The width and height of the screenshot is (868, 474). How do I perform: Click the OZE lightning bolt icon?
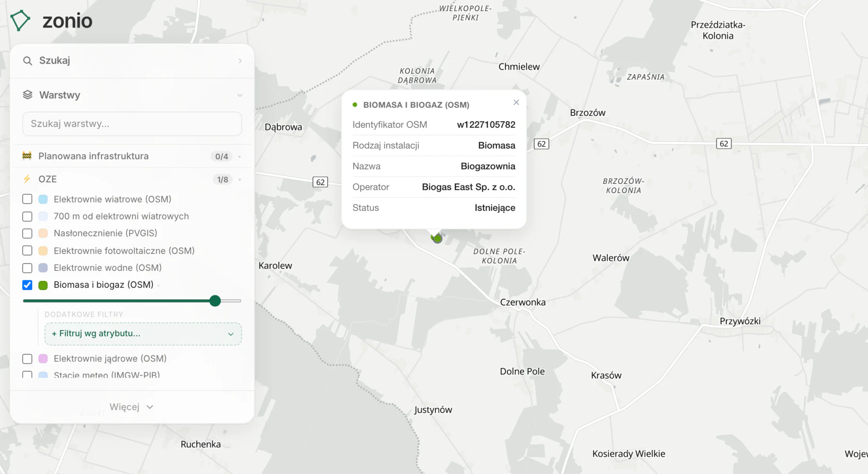point(27,179)
